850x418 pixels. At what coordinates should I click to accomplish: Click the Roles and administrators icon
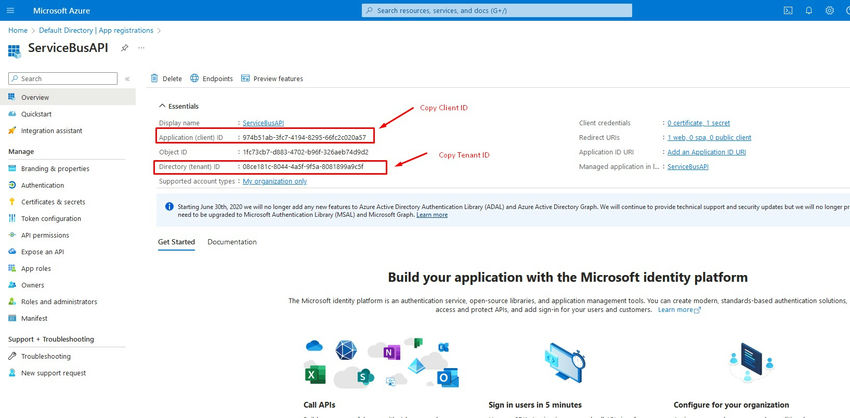pyautogui.click(x=12, y=301)
